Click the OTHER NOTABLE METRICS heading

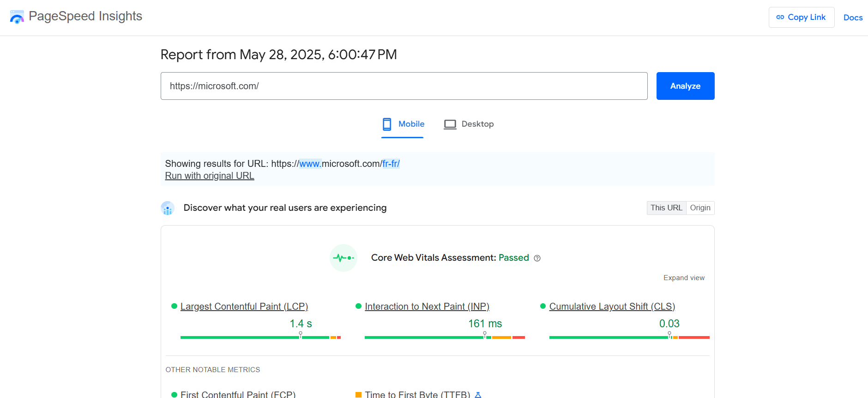click(x=213, y=370)
